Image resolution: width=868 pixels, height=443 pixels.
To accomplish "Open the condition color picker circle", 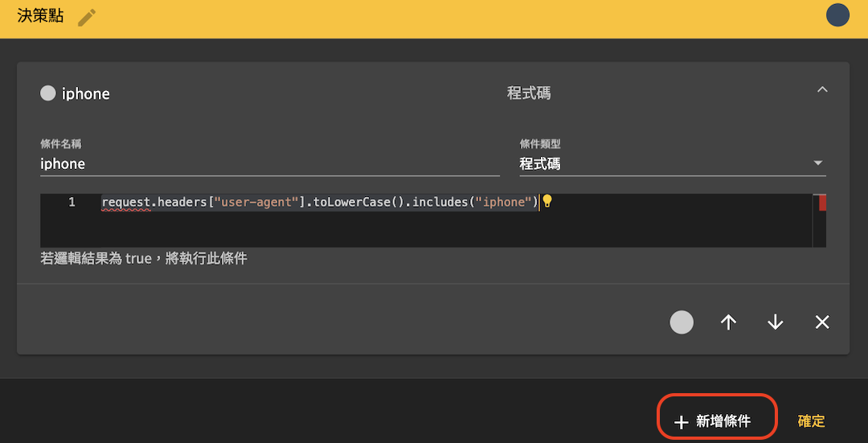I will [x=682, y=322].
